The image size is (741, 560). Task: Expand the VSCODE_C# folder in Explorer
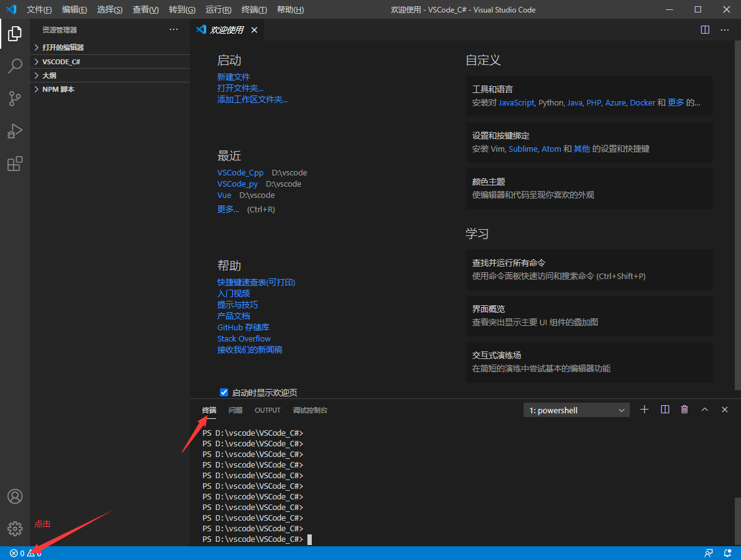[60, 61]
